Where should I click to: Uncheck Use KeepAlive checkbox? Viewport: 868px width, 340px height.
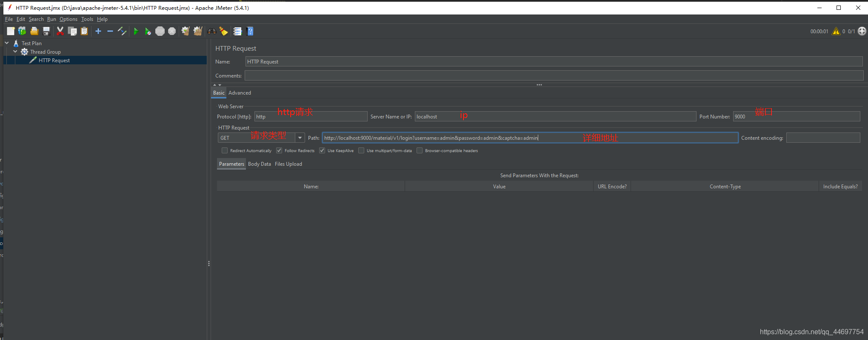click(322, 150)
